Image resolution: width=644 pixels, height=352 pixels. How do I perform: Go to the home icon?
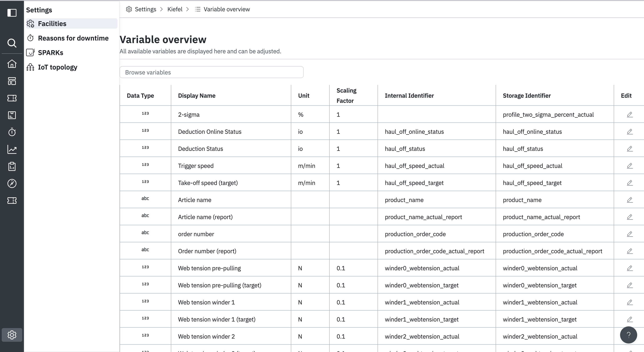point(12,64)
